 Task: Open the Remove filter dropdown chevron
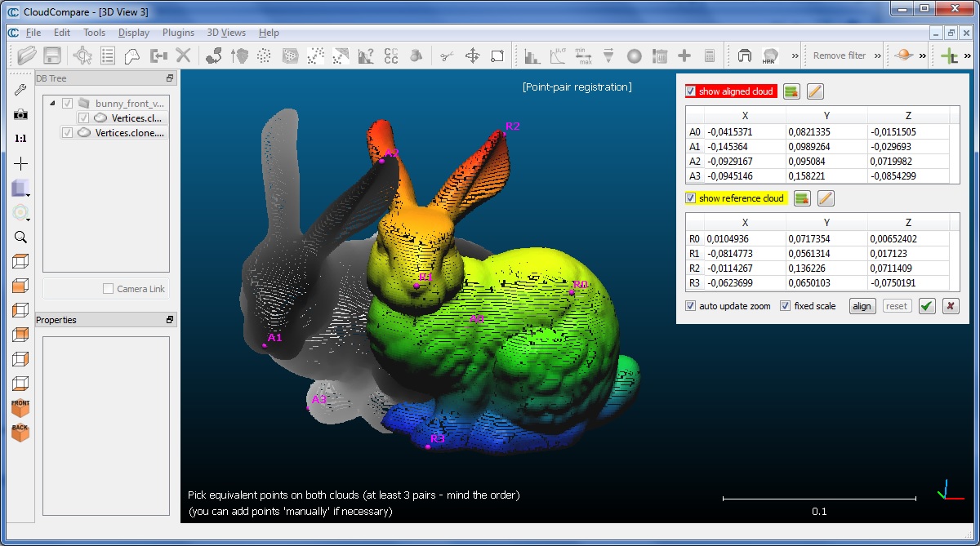[x=877, y=55]
